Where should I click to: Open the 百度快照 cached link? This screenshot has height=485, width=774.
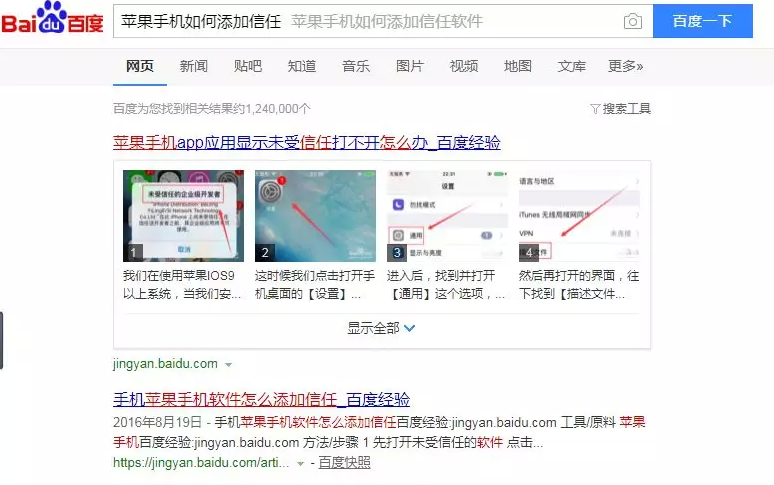click(344, 463)
